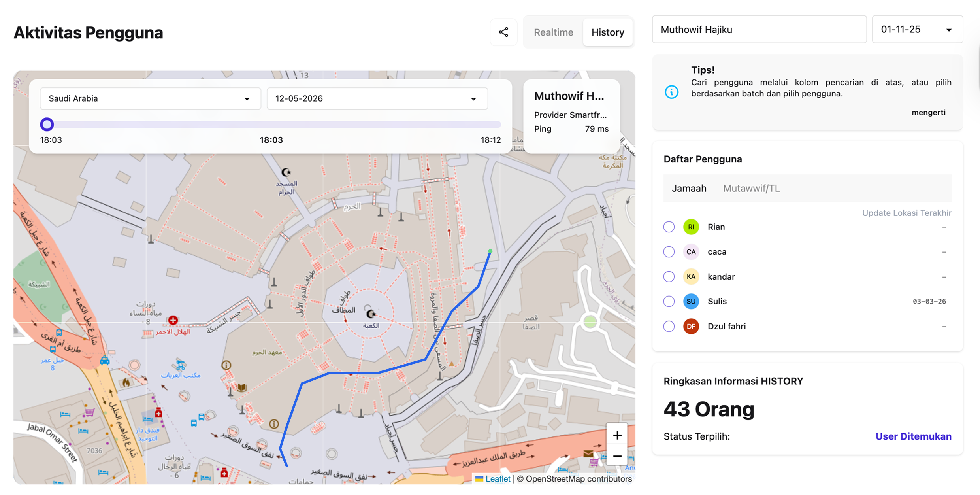
Task: Select Dzul fahri radio button
Action: pyautogui.click(x=669, y=326)
